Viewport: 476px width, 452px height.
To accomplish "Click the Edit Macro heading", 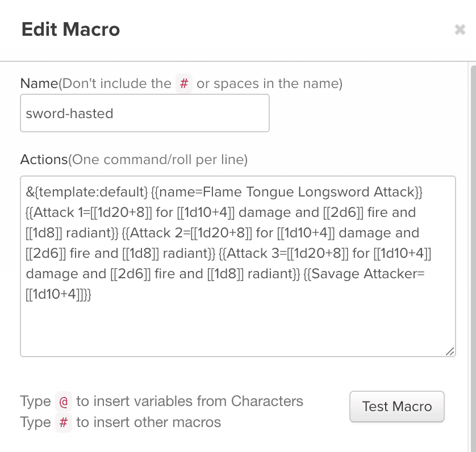I will click(71, 29).
